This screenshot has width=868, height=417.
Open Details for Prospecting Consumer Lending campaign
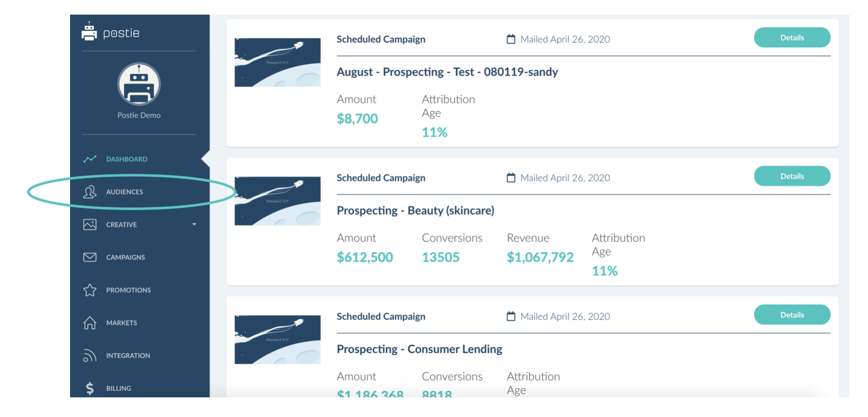[792, 315]
